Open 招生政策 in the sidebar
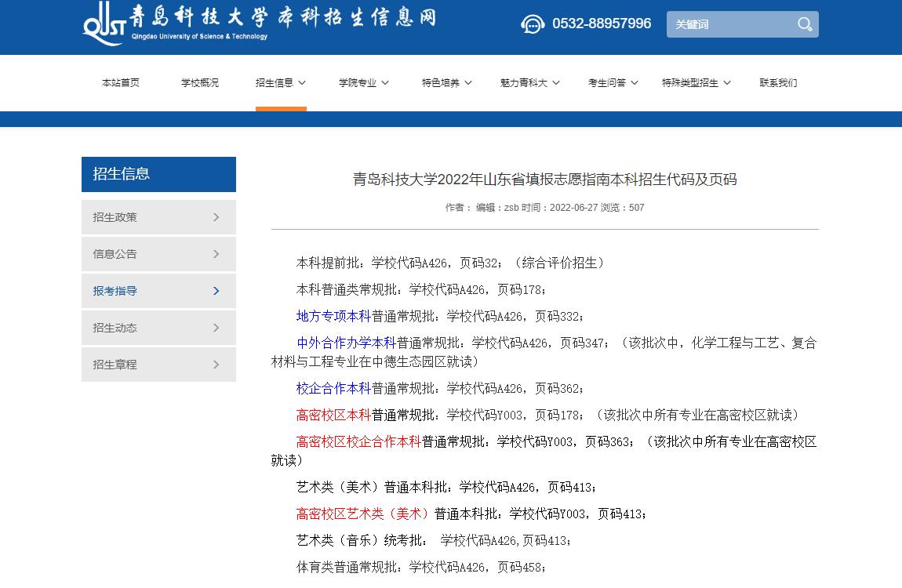The height and width of the screenshot is (588, 902). pyautogui.click(x=158, y=217)
